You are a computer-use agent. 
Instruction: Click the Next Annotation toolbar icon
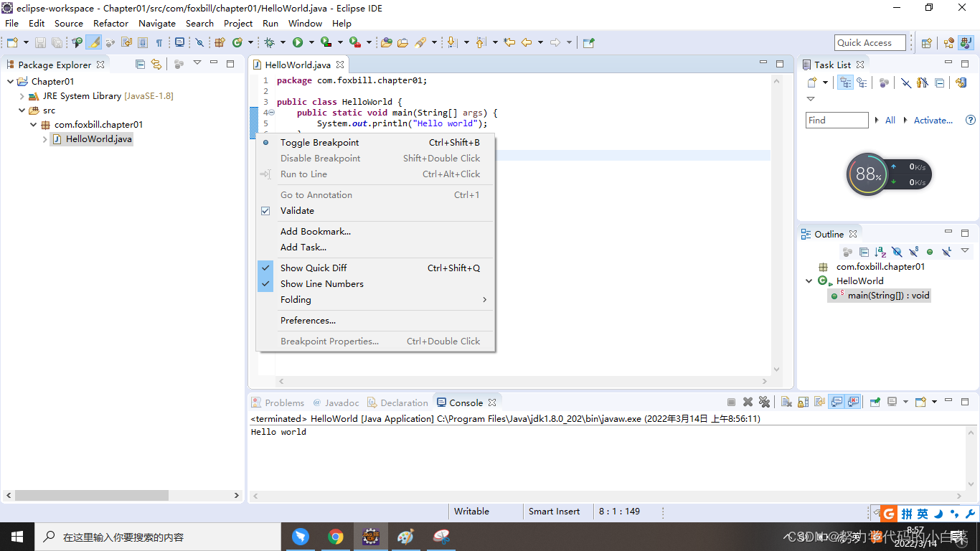[x=452, y=42]
